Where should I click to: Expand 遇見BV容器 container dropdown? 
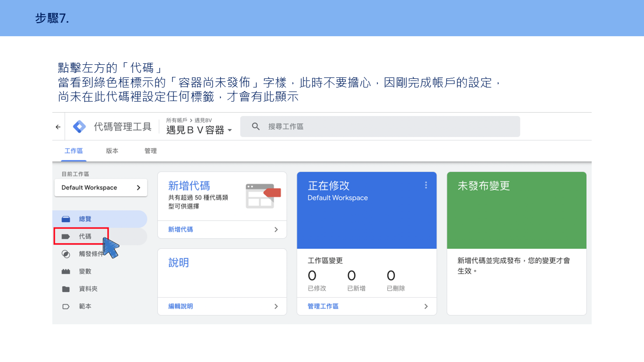pos(199,130)
